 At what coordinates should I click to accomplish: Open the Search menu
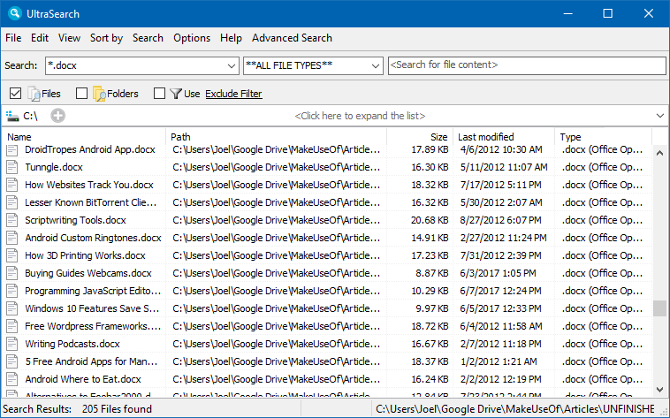click(x=148, y=38)
